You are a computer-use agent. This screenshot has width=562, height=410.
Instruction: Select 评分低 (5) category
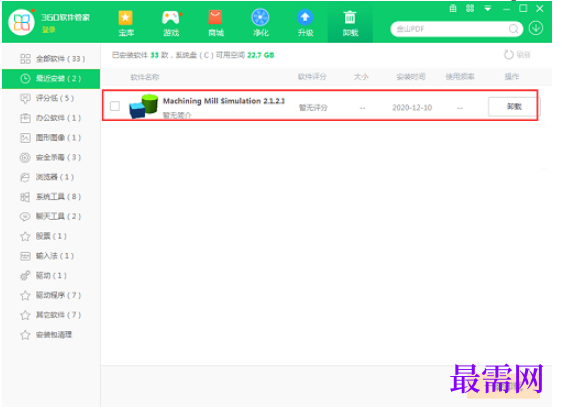coord(51,98)
